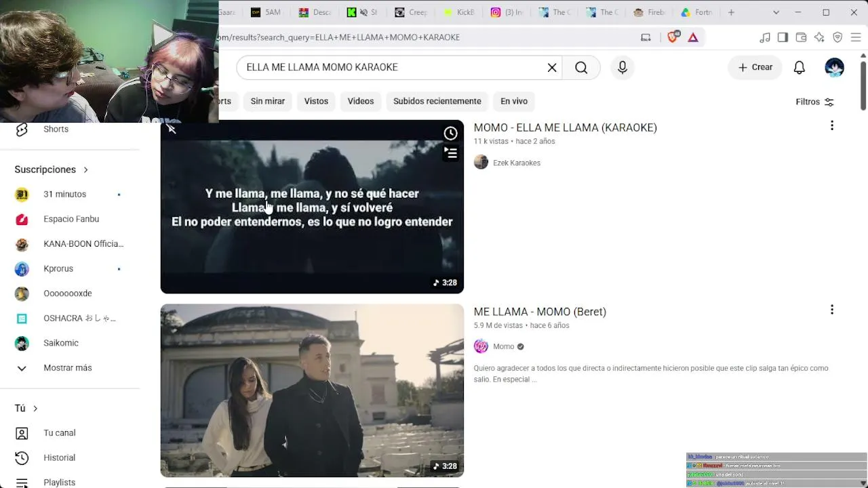Screen dimensions: 868x488
Task: Switch to the Fortn browser tab
Action: [x=696, y=12]
